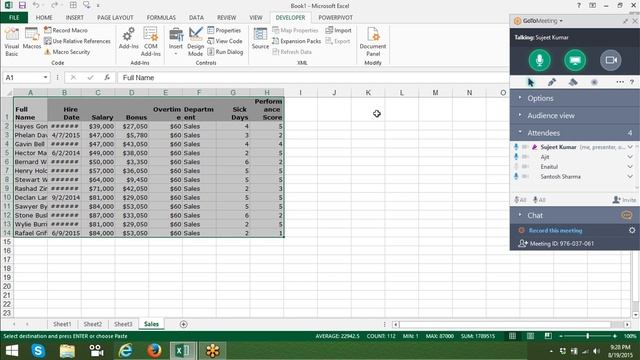
Task: Toggle the GoToMeeting webcam
Action: click(x=611, y=60)
